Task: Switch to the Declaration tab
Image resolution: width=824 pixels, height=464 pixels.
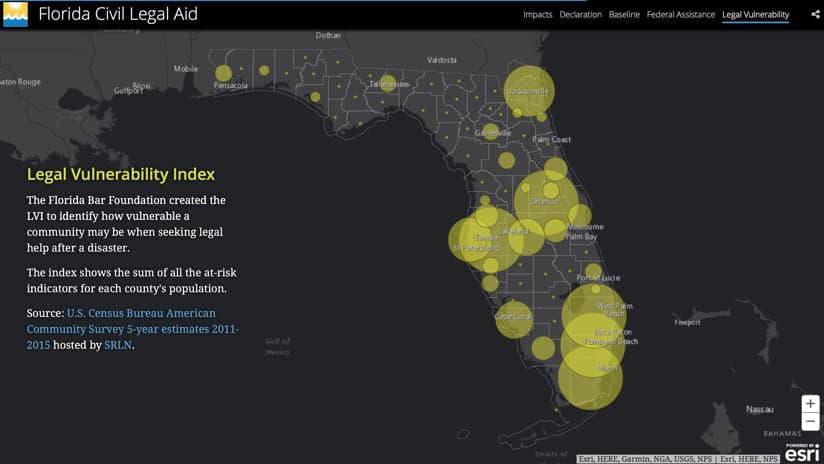Action: click(x=580, y=15)
